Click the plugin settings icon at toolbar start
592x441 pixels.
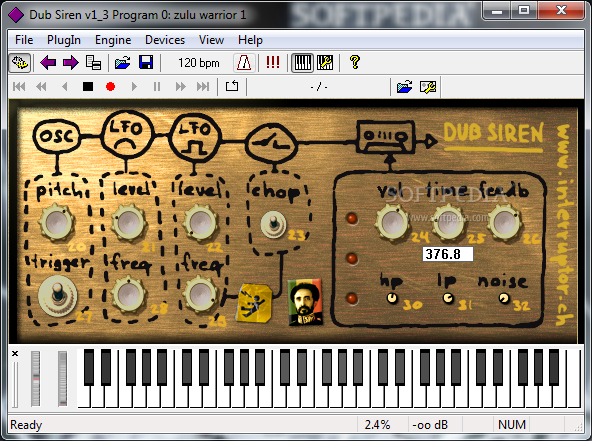(x=20, y=62)
